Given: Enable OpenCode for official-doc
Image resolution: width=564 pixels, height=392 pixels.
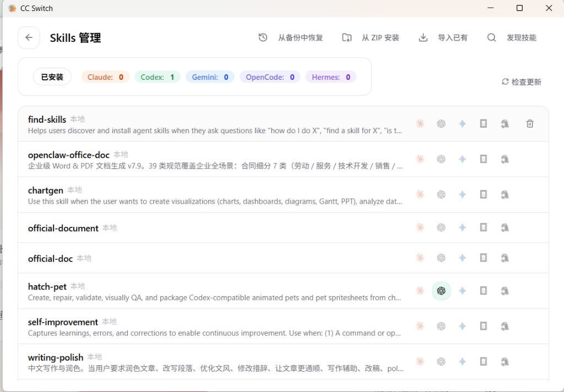Looking at the screenshot, I should (x=484, y=258).
